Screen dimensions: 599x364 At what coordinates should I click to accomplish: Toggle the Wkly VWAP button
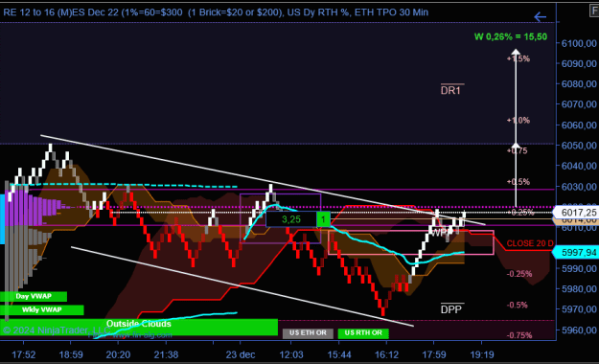pyautogui.click(x=41, y=309)
